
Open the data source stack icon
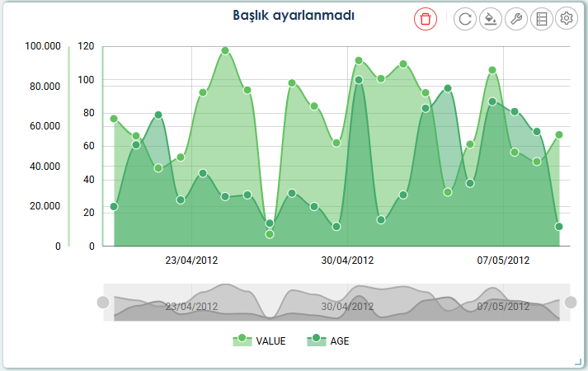tap(540, 19)
